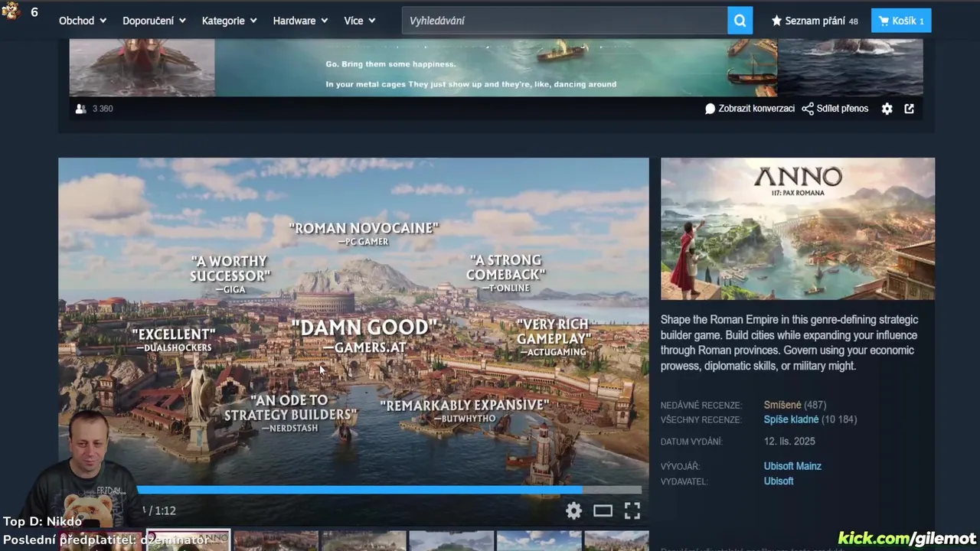Enter fullscreen on trailer video
The width and height of the screenshot is (980, 551).
click(632, 510)
